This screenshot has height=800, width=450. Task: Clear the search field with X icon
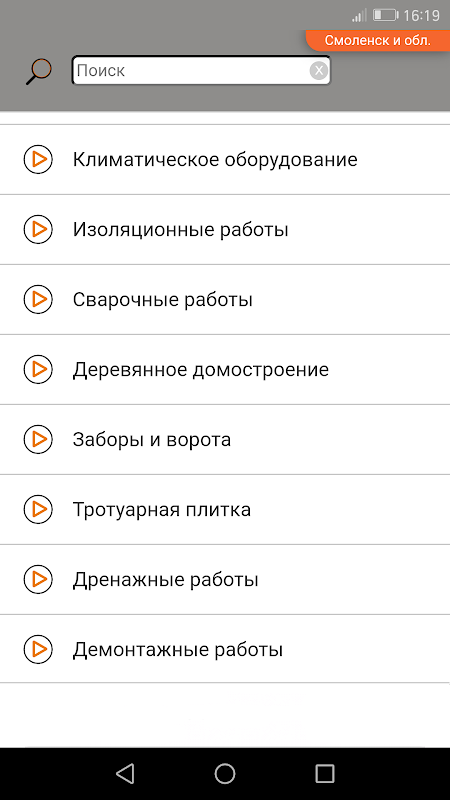tap(318, 70)
